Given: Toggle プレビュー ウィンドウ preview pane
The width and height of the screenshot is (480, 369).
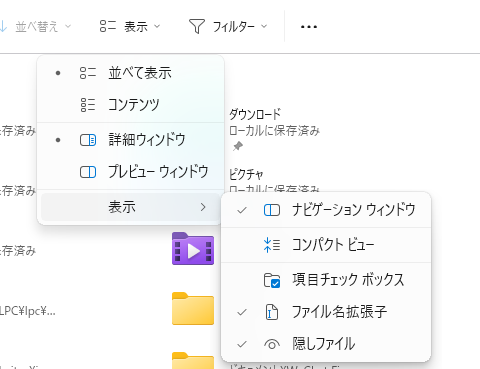Looking at the screenshot, I should click(130, 172).
